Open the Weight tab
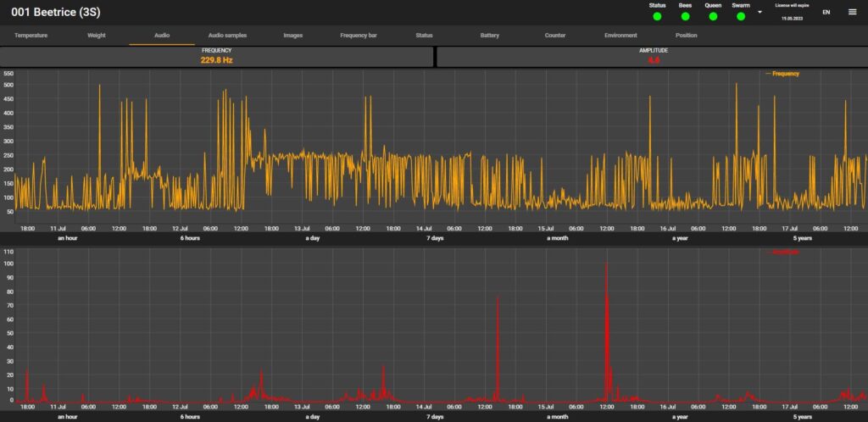868x422 pixels. (x=97, y=36)
